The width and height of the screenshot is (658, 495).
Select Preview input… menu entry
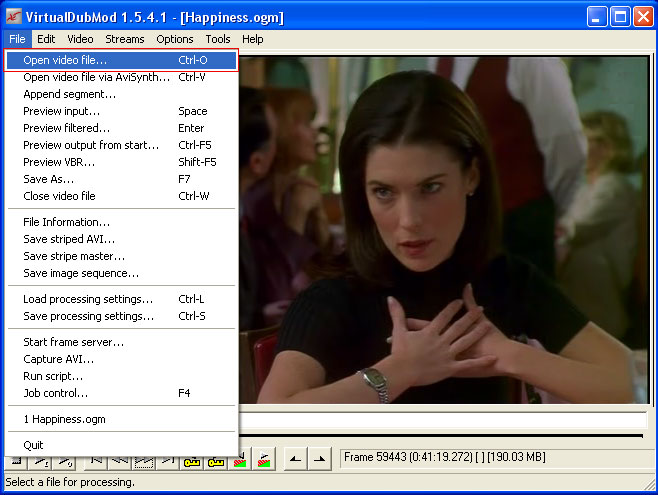pyautogui.click(x=121, y=111)
